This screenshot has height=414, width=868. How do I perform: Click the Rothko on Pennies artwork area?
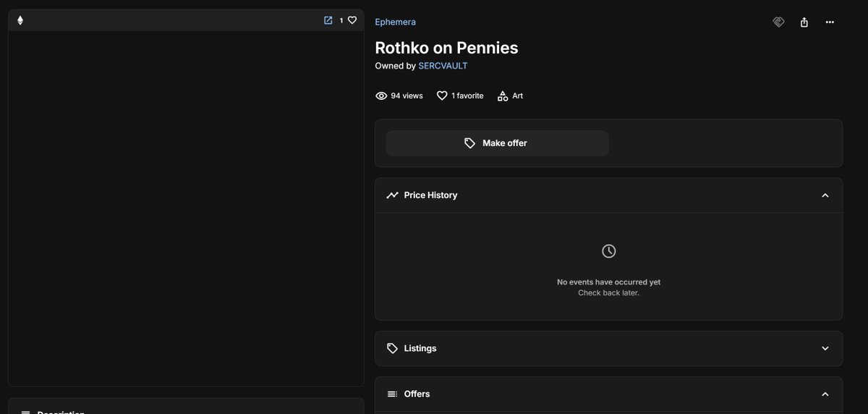click(186, 208)
